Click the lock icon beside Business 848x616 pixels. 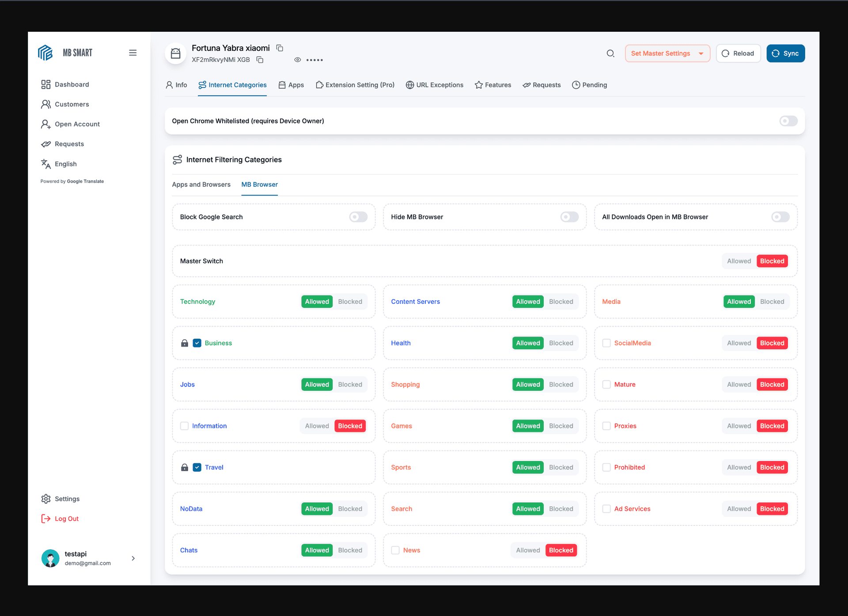[185, 343]
